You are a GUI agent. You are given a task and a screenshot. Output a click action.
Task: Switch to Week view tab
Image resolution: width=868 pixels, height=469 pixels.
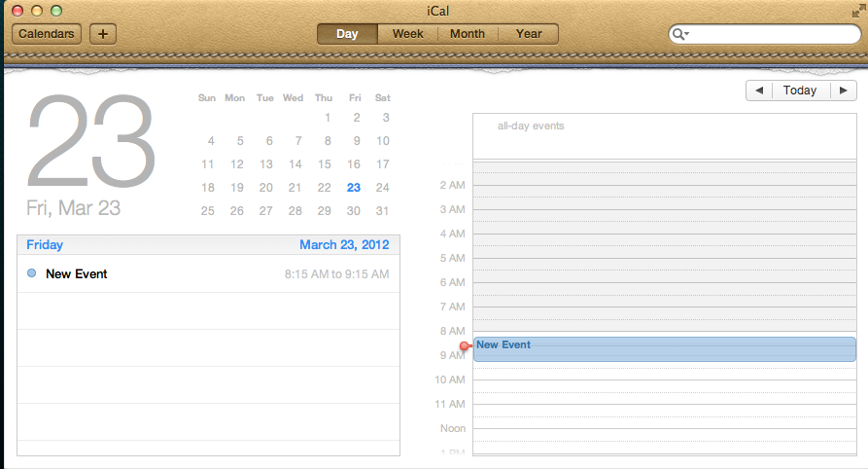click(x=408, y=34)
